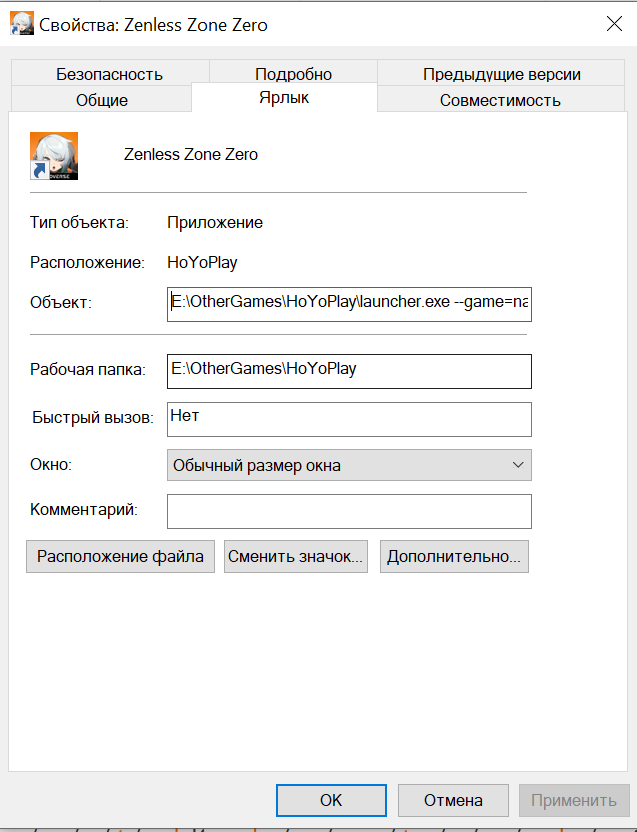Select the Ярлык tab
The width and height of the screenshot is (637, 832).
point(284,98)
